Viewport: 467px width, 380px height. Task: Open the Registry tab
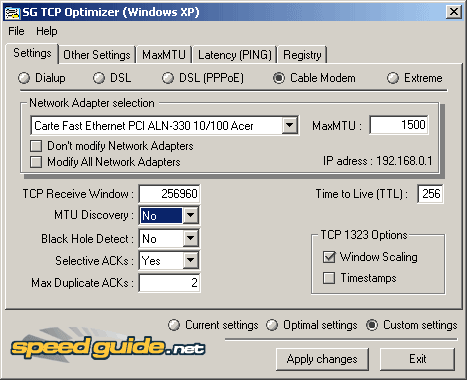click(302, 55)
